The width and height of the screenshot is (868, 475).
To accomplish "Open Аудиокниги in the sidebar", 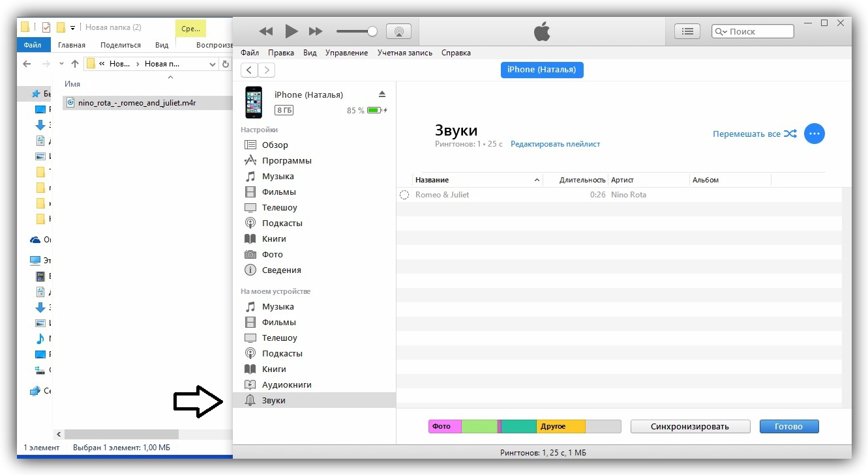I will (x=314, y=384).
